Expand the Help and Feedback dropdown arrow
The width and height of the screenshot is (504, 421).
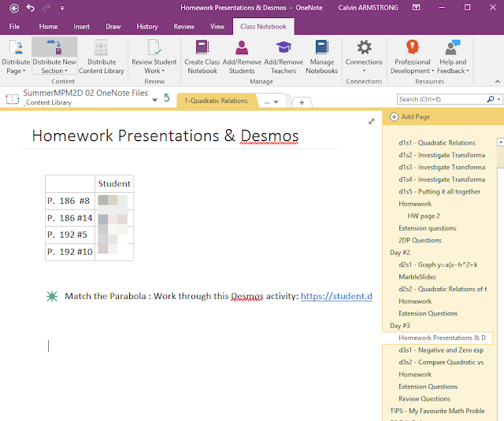coord(468,71)
